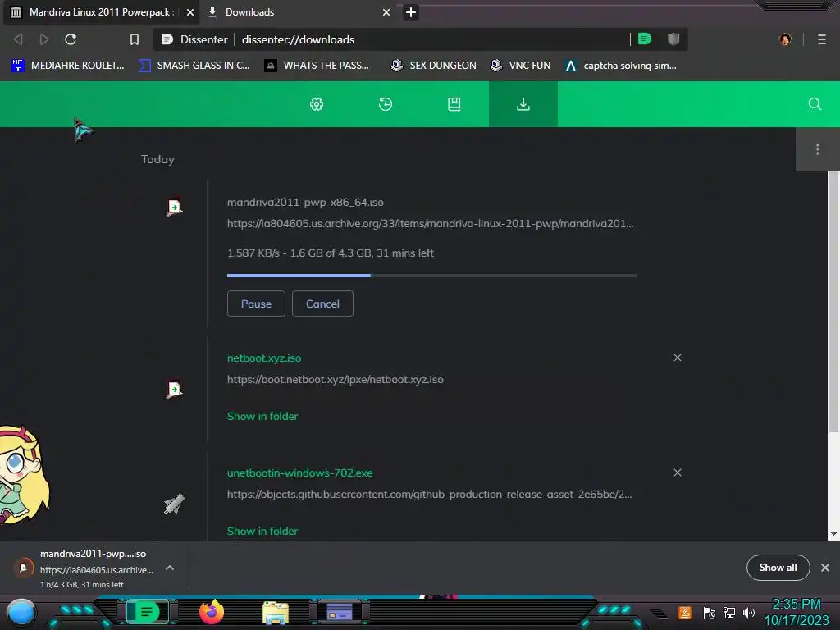Show unetbootin-windows-702.exe in folder
Screen dimensions: 840x630
(262, 531)
